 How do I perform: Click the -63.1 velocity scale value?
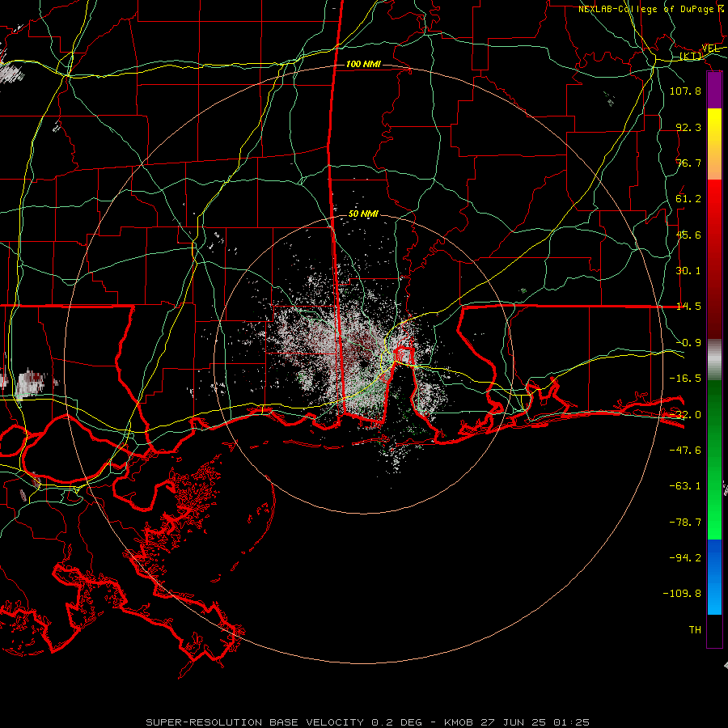[x=685, y=486]
